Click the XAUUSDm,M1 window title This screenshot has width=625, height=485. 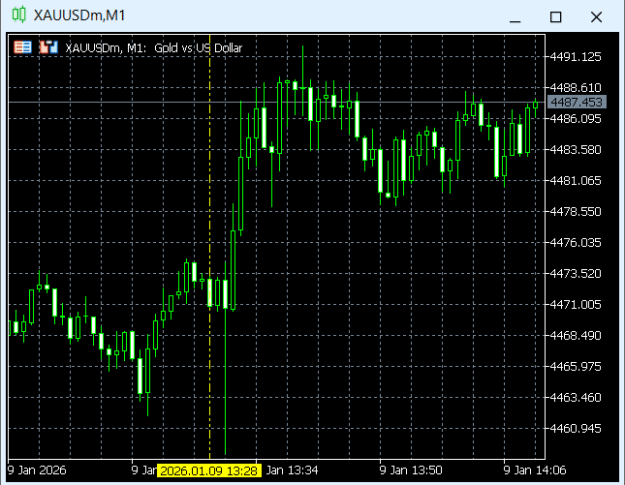click(80, 16)
